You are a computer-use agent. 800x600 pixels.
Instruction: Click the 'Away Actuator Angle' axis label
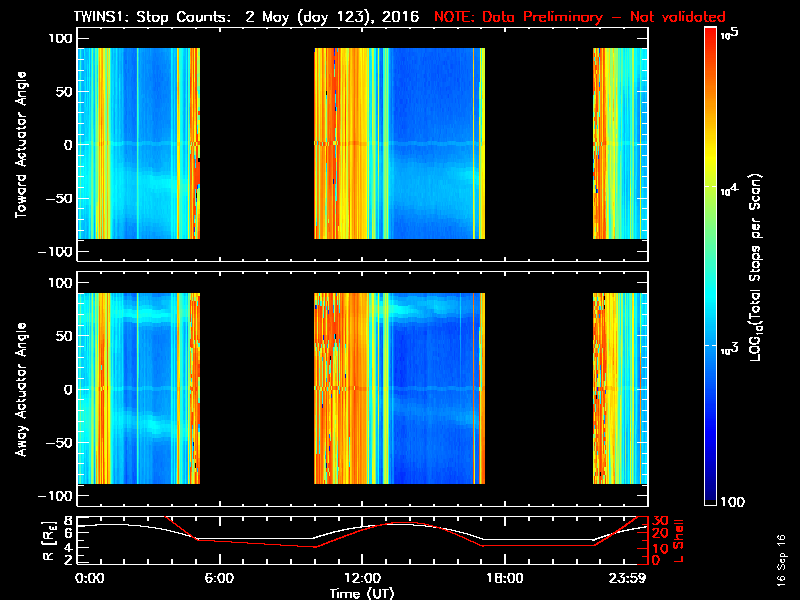pos(21,389)
